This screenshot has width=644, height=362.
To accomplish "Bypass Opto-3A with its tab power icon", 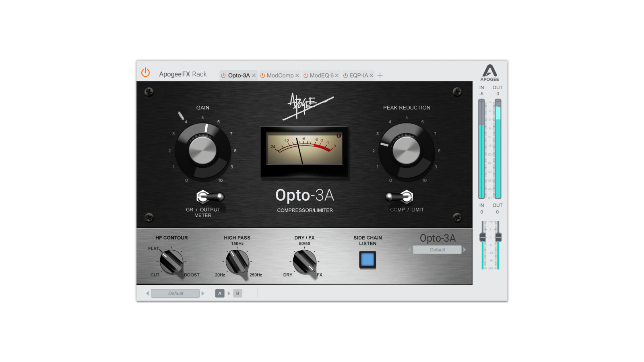I will pyautogui.click(x=223, y=75).
